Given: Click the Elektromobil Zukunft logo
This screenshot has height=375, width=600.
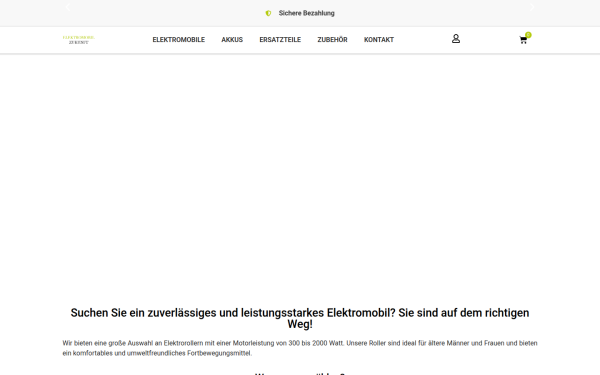Looking at the screenshot, I should point(78,40).
